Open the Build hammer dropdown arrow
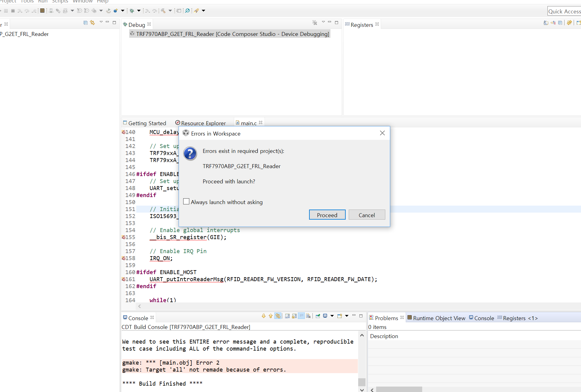 tap(170, 11)
